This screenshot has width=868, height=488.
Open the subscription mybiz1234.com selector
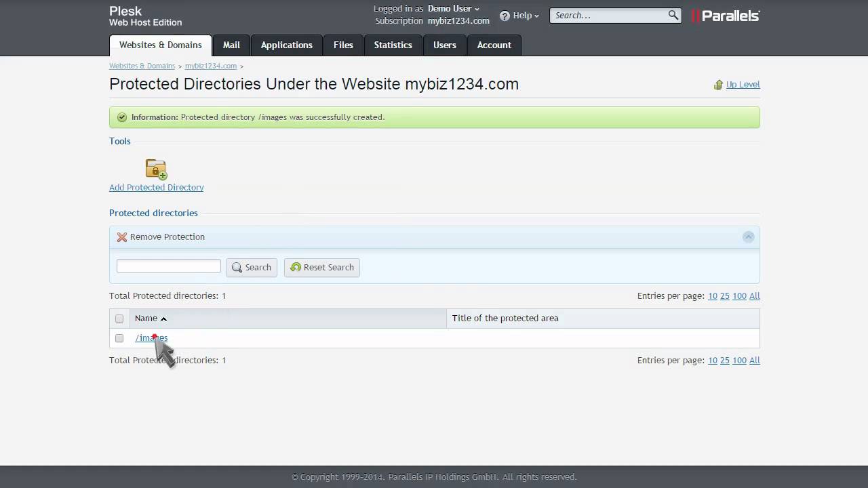point(458,21)
